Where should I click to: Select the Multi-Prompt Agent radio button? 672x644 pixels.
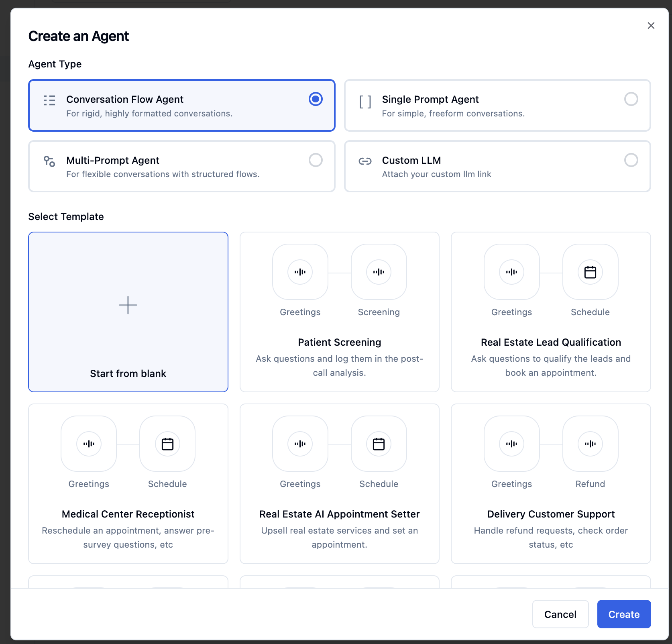click(x=316, y=160)
